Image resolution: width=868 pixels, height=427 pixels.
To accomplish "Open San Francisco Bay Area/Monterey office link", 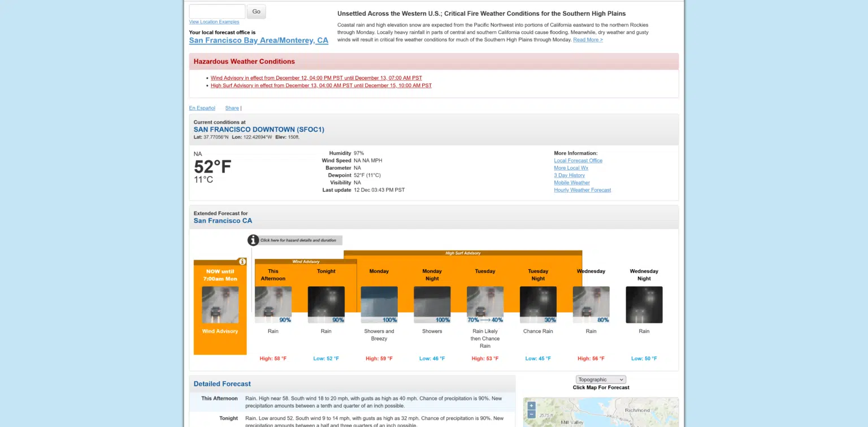I will (x=258, y=41).
